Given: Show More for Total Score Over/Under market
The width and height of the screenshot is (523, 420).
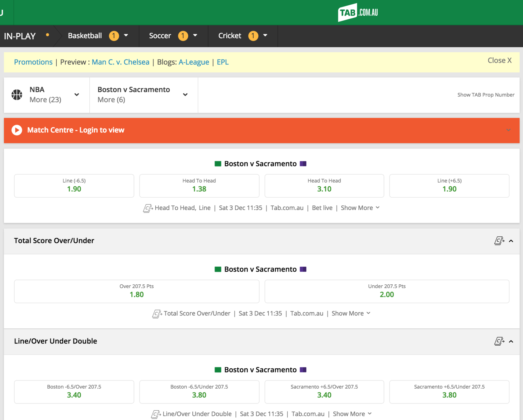Looking at the screenshot, I should tap(351, 313).
